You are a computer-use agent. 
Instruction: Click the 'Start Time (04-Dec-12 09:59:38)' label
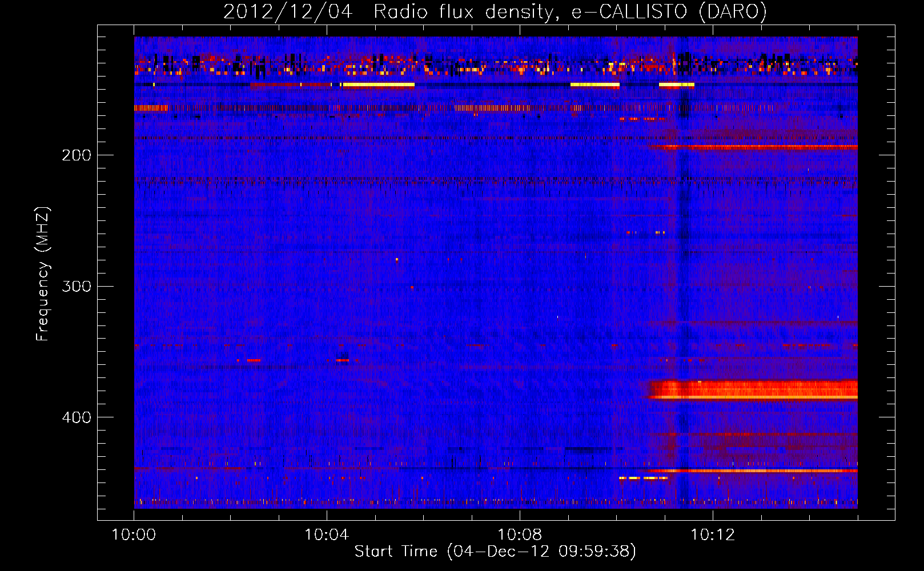495,551
